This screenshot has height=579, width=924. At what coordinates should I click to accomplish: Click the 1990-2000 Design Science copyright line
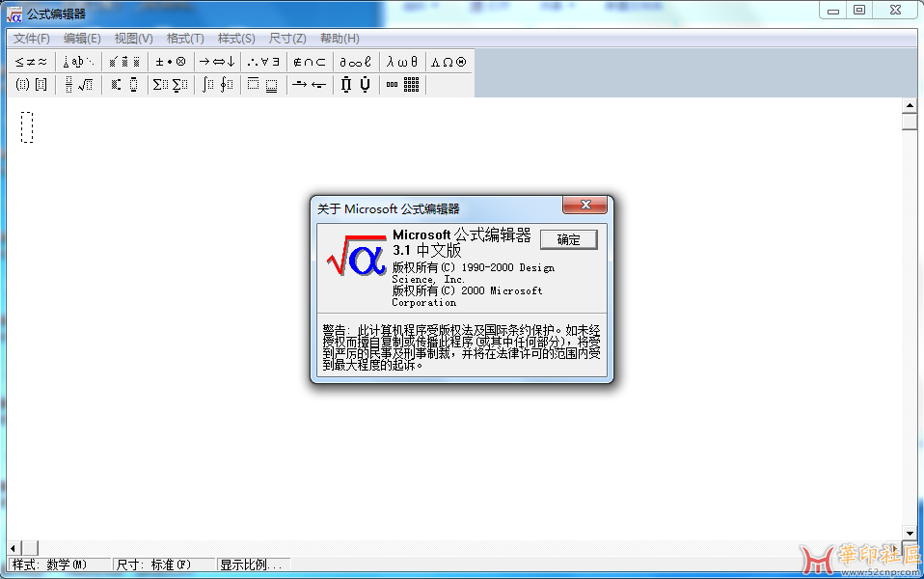point(474,273)
